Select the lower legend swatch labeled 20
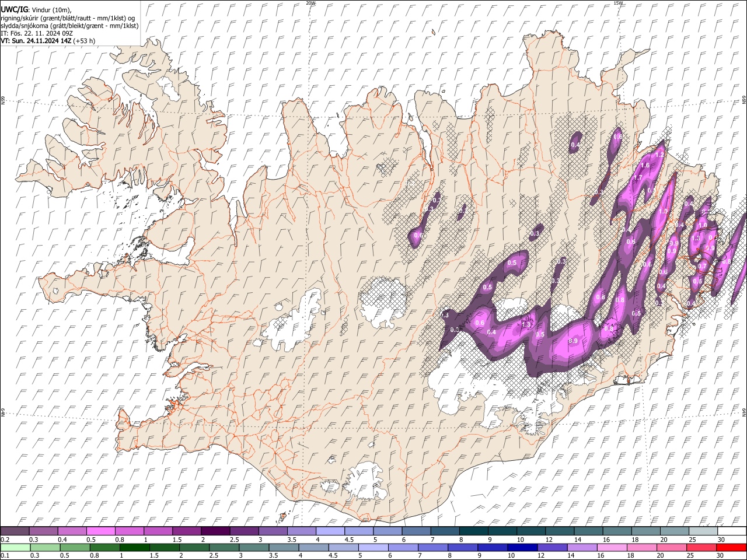The width and height of the screenshot is (747, 560). pyautogui.click(x=671, y=547)
